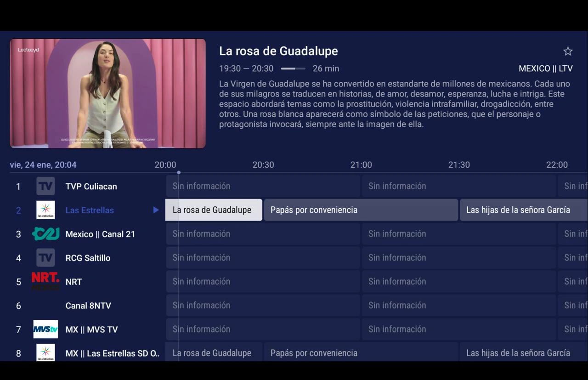This screenshot has width=588, height=380.
Task: Click the Las Estrellas channel 2 logo
Action: point(45,210)
